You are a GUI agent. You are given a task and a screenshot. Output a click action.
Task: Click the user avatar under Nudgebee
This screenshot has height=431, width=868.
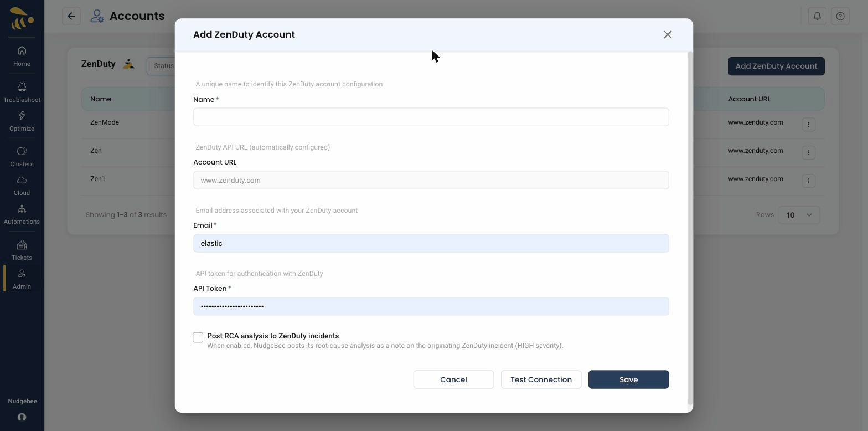[x=22, y=417]
